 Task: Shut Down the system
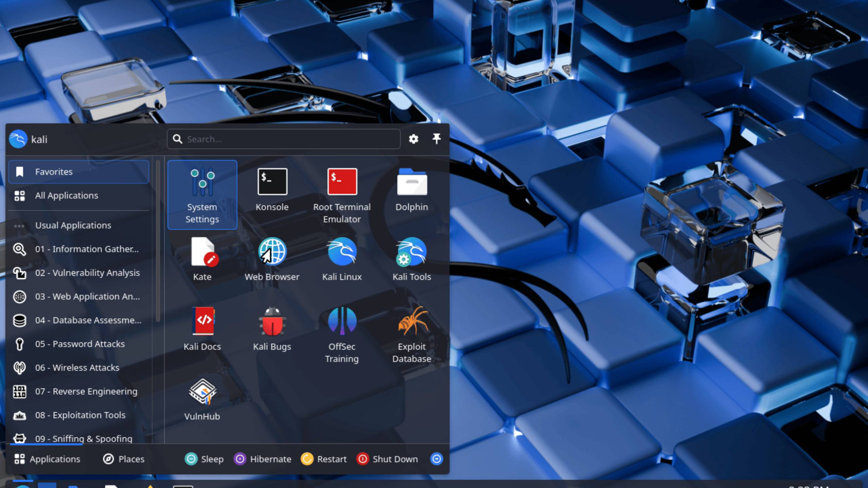pos(387,459)
